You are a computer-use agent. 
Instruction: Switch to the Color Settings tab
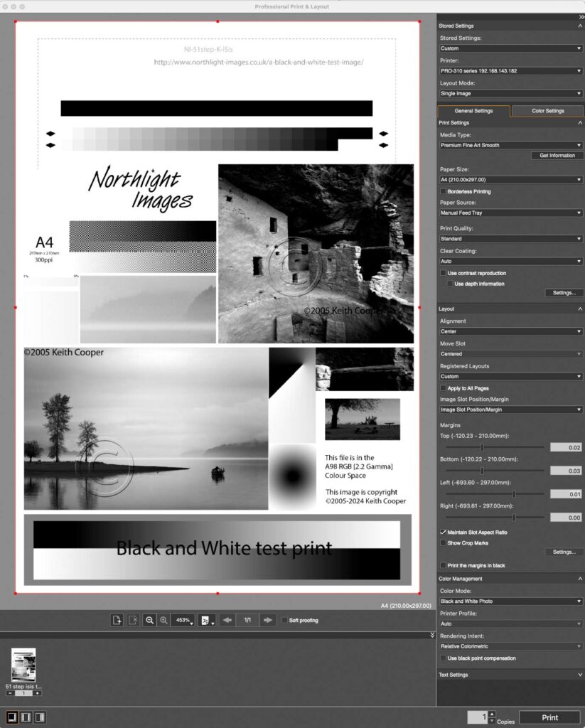pyautogui.click(x=548, y=111)
